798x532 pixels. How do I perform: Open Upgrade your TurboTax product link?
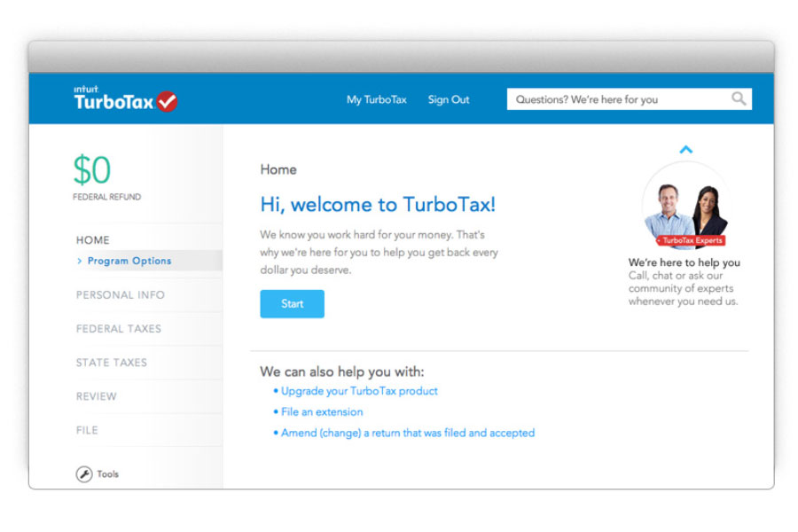[x=359, y=391]
